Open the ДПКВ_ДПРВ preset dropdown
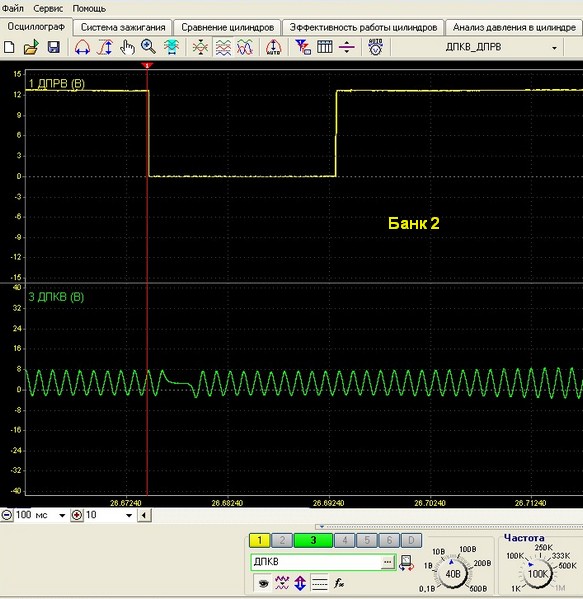The width and height of the screenshot is (583, 599). point(554,48)
